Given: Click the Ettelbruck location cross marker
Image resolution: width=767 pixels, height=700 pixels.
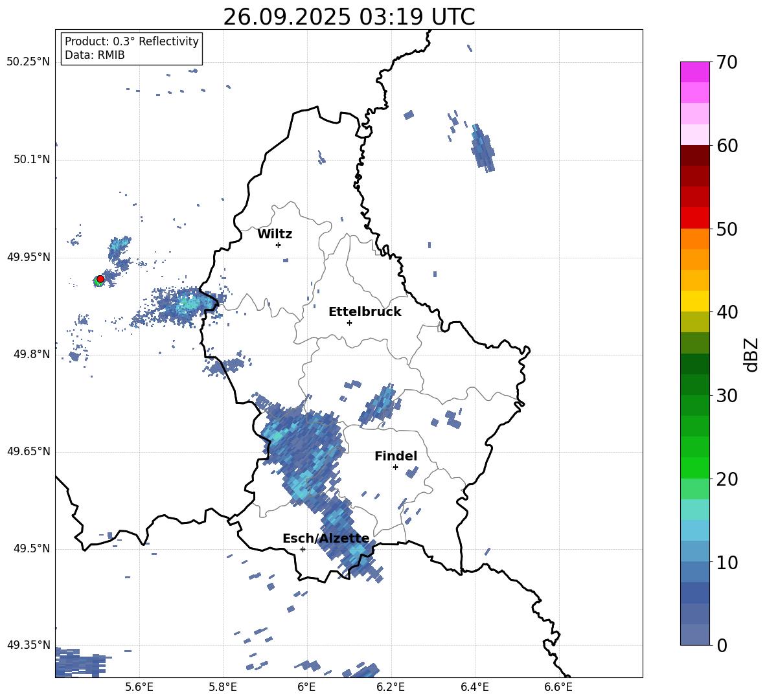Looking at the screenshot, I should [349, 322].
